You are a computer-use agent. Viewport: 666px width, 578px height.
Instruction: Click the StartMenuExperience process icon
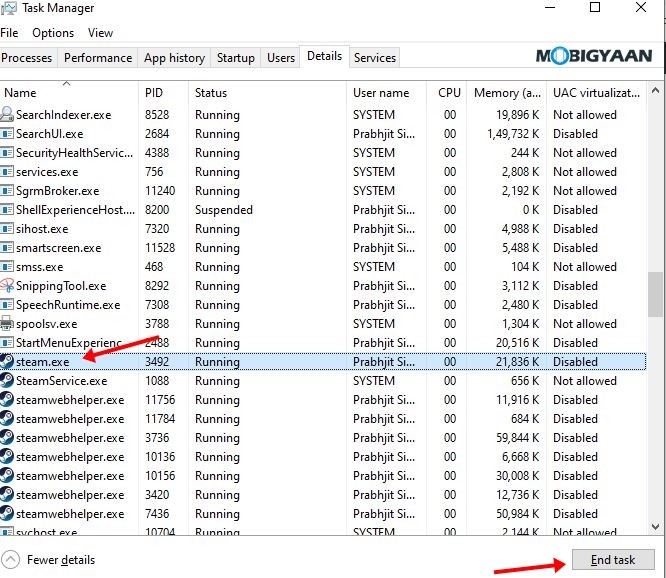[x=7, y=343]
